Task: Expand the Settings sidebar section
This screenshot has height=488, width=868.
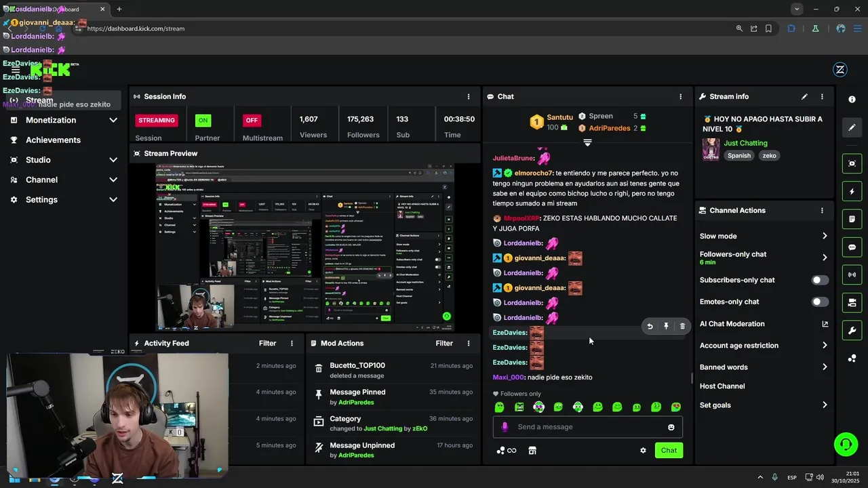Action: 113,200
